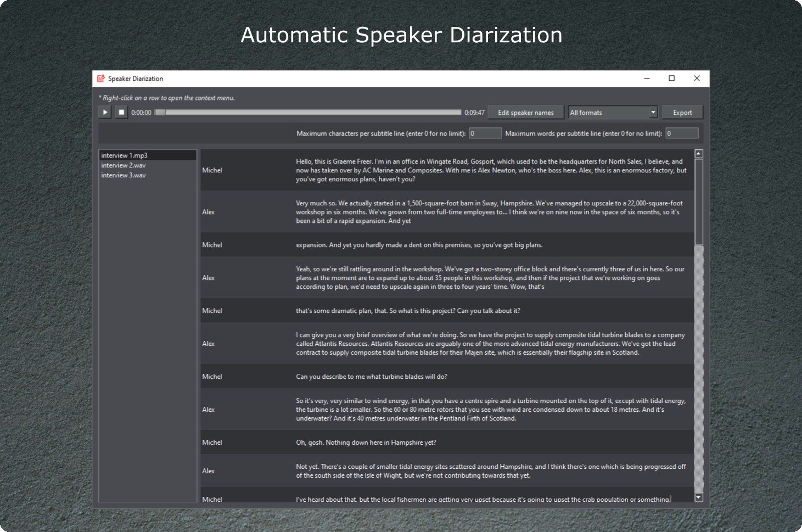
Task: Click the scrollbar down arrow
Action: tap(698, 497)
